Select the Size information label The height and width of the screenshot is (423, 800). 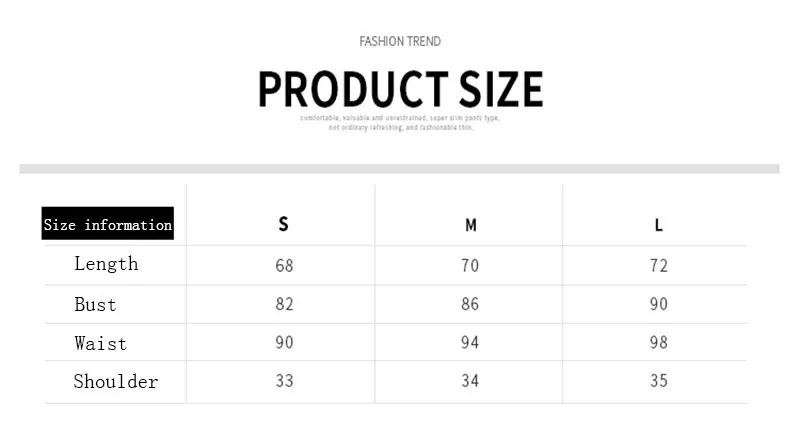(x=108, y=223)
